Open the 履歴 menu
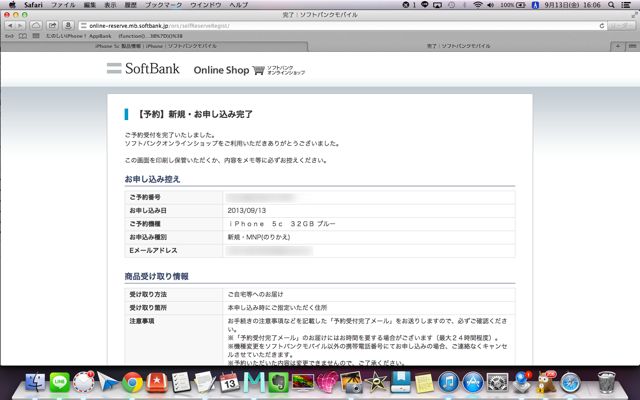The width and height of the screenshot is (640, 400). [x=131, y=5]
